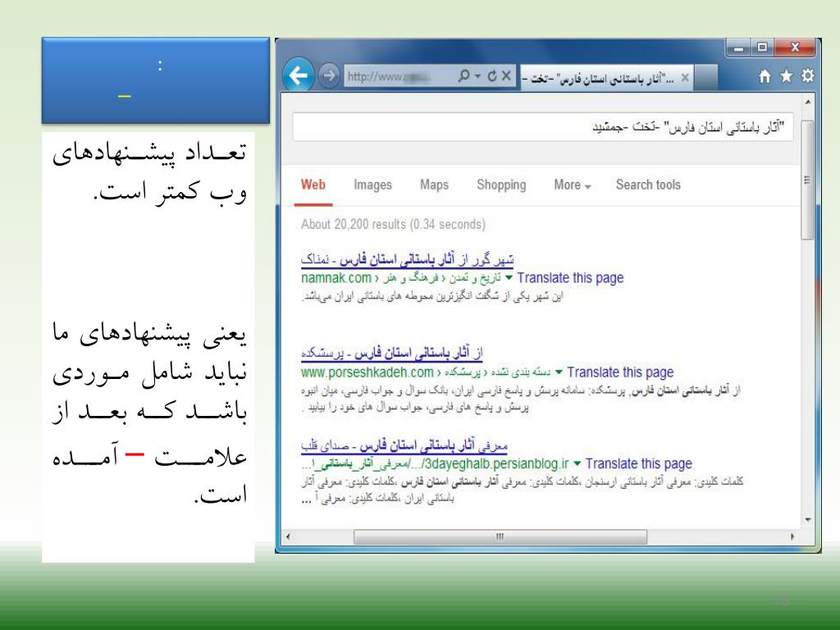Open a new blank tab button

706,78
